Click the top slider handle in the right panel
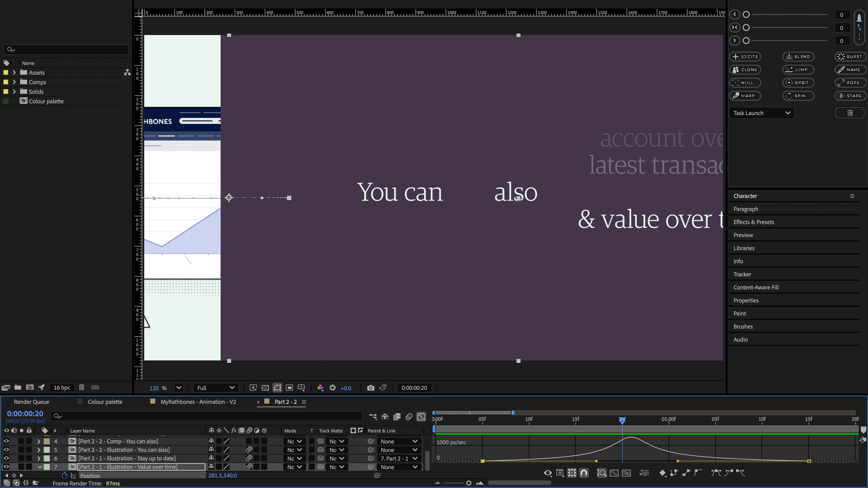The width and height of the screenshot is (868, 488). tap(746, 15)
